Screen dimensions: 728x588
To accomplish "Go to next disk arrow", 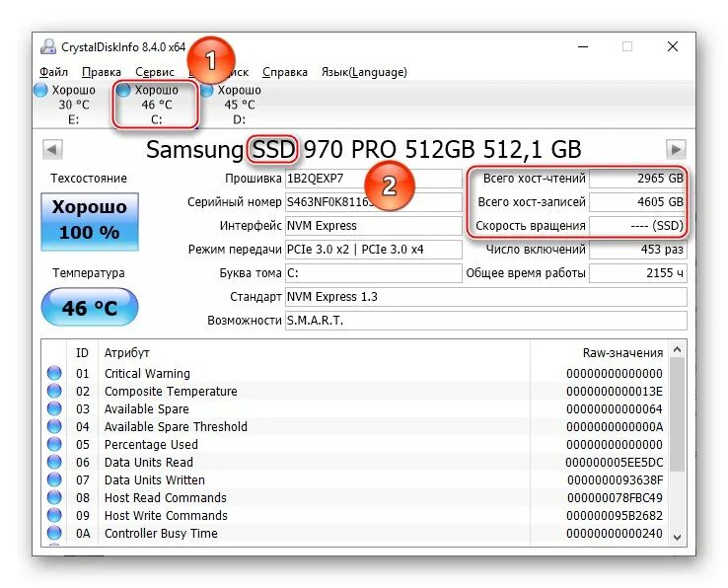I will click(x=676, y=150).
